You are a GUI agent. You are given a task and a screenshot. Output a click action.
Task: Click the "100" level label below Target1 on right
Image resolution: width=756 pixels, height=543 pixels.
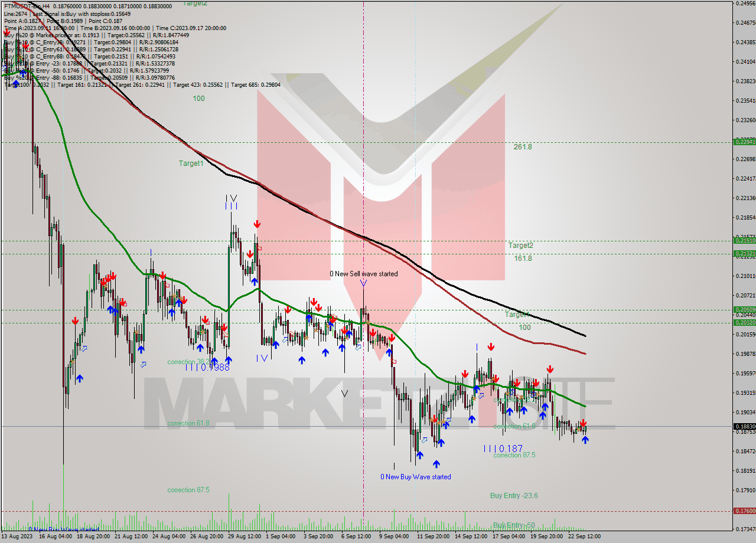click(x=524, y=328)
